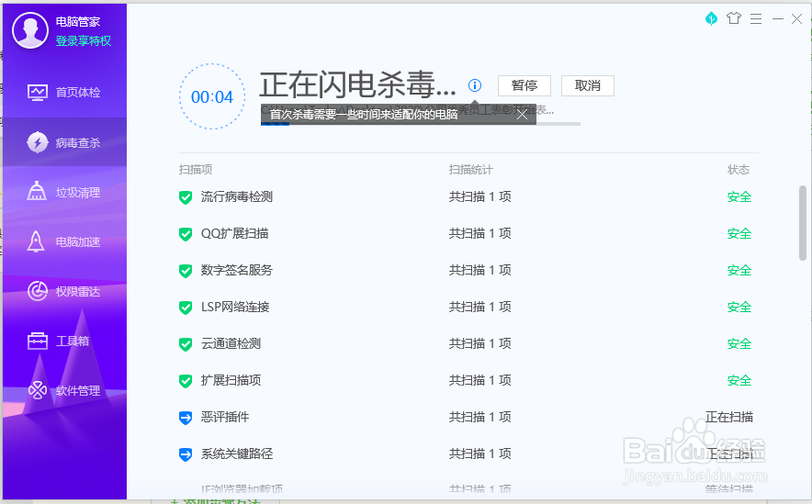Click blue arrow shield for 系统关键路径

click(186, 454)
